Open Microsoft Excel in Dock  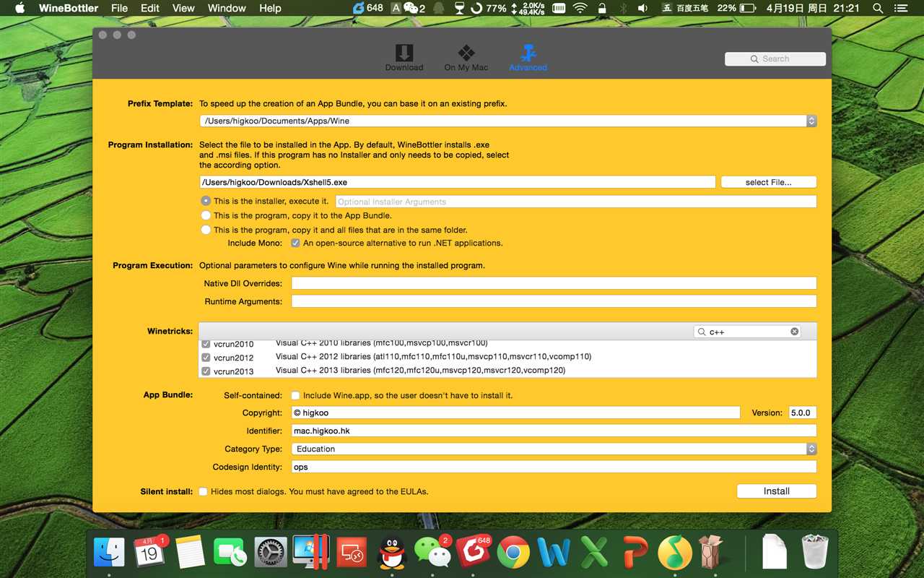coord(594,553)
